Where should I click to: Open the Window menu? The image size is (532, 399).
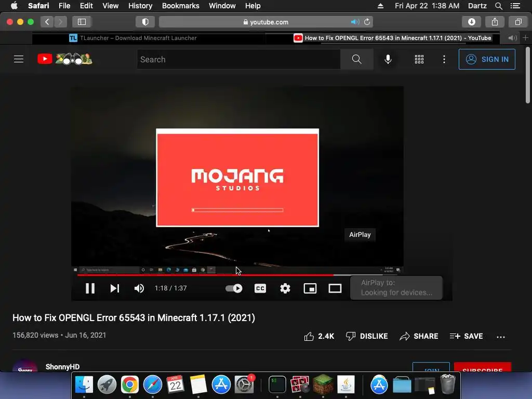coord(222,6)
